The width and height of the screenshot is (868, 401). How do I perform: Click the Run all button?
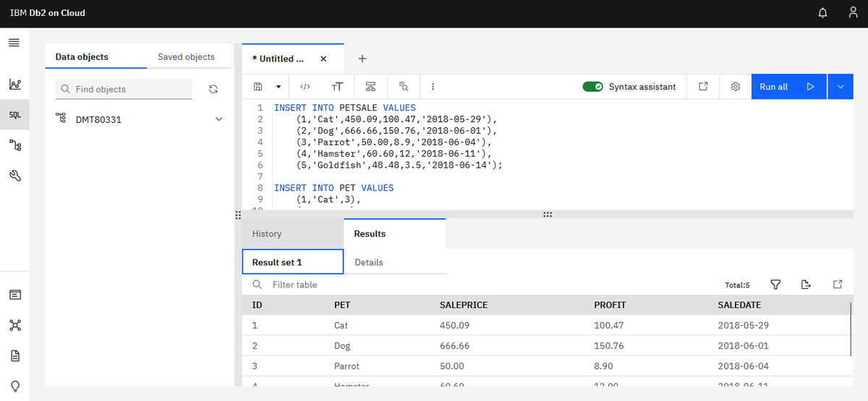pyautogui.click(x=788, y=87)
